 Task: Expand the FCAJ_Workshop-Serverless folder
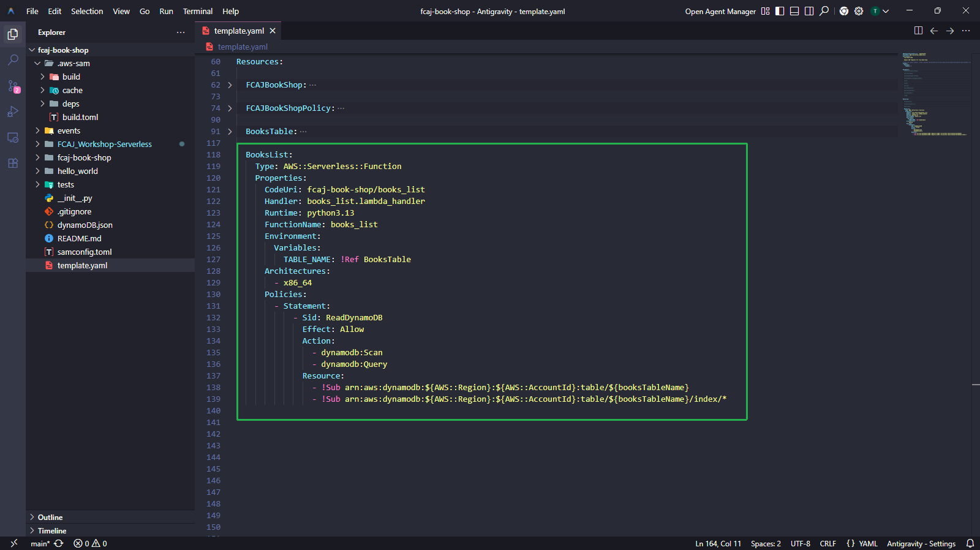pos(37,145)
